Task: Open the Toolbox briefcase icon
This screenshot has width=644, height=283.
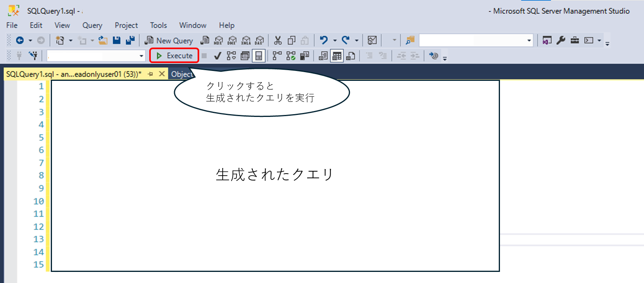Action: coord(575,40)
